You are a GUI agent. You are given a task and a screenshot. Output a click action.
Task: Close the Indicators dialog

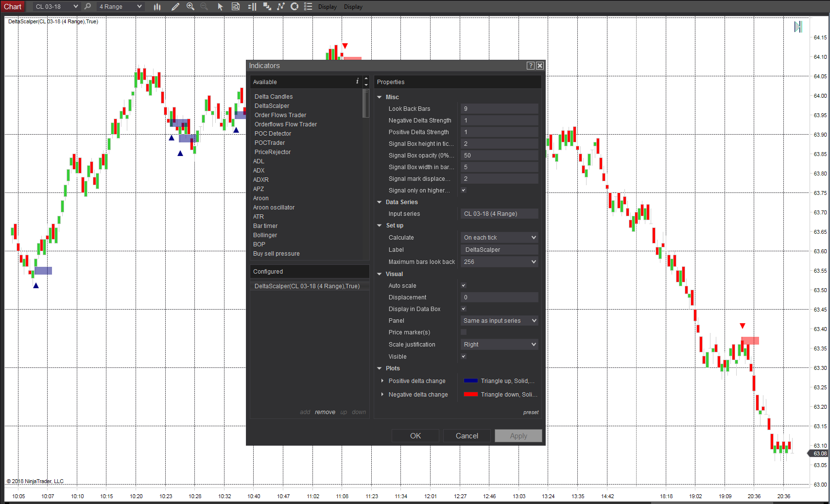tap(540, 66)
